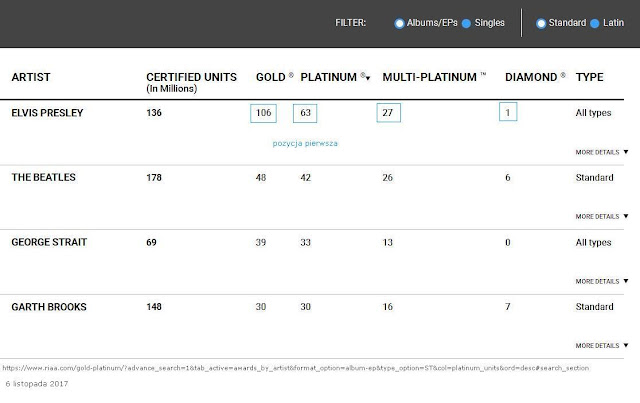Click George Strait's gold count 39
This screenshot has width=640, height=403.
(x=261, y=242)
